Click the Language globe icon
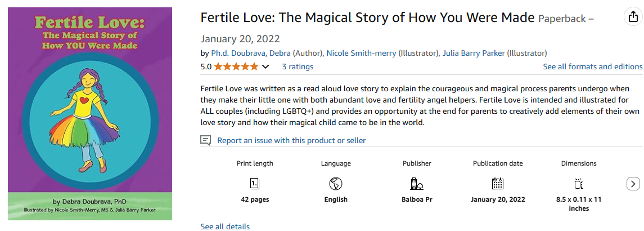The image size is (644, 231). pyautogui.click(x=336, y=184)
